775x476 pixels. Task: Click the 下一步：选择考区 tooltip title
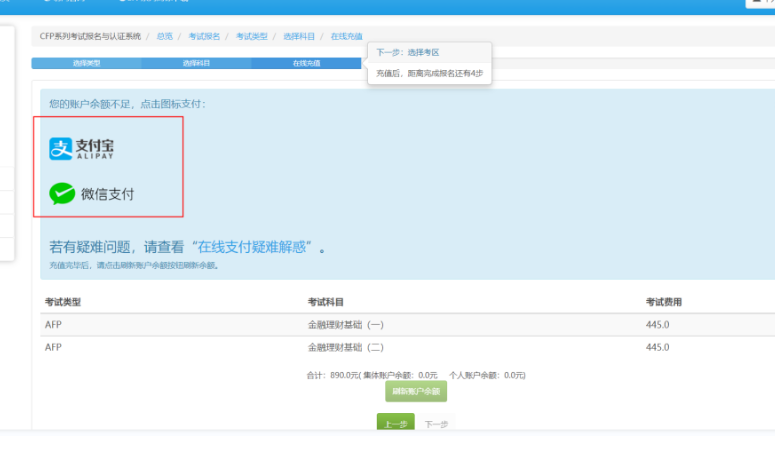click(408, 52)
